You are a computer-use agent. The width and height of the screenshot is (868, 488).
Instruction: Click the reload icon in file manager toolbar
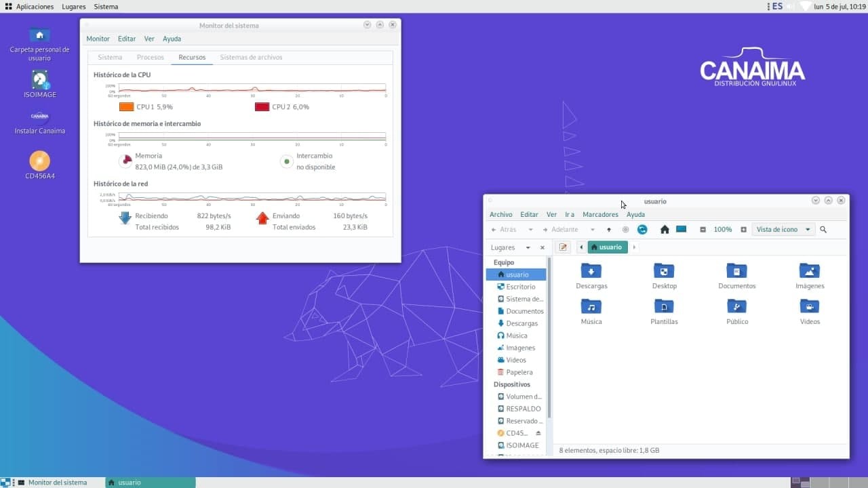click(642, 230)
